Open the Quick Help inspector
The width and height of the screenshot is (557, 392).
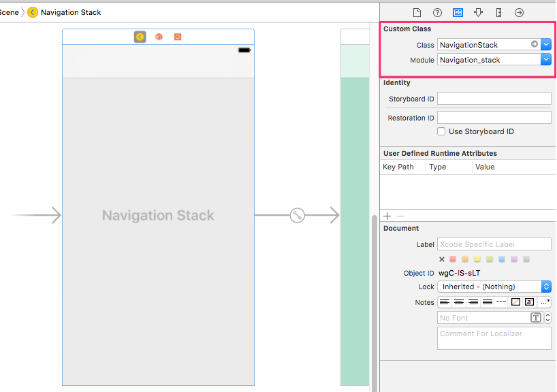[436, 12]
